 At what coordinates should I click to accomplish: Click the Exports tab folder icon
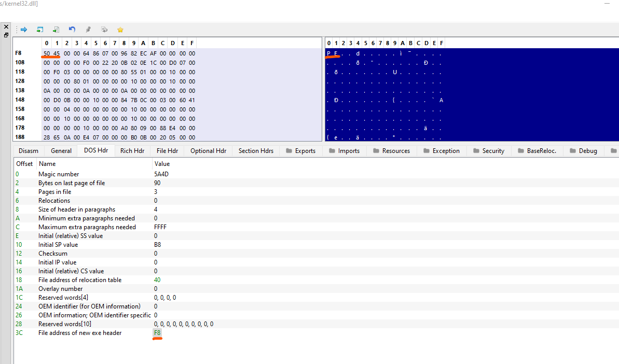point(289,151)
